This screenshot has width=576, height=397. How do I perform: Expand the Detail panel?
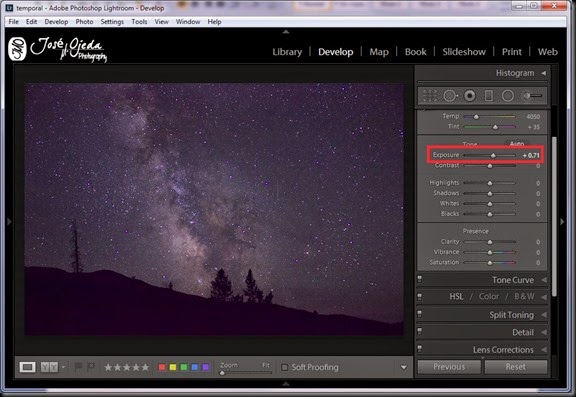point(544,332)
